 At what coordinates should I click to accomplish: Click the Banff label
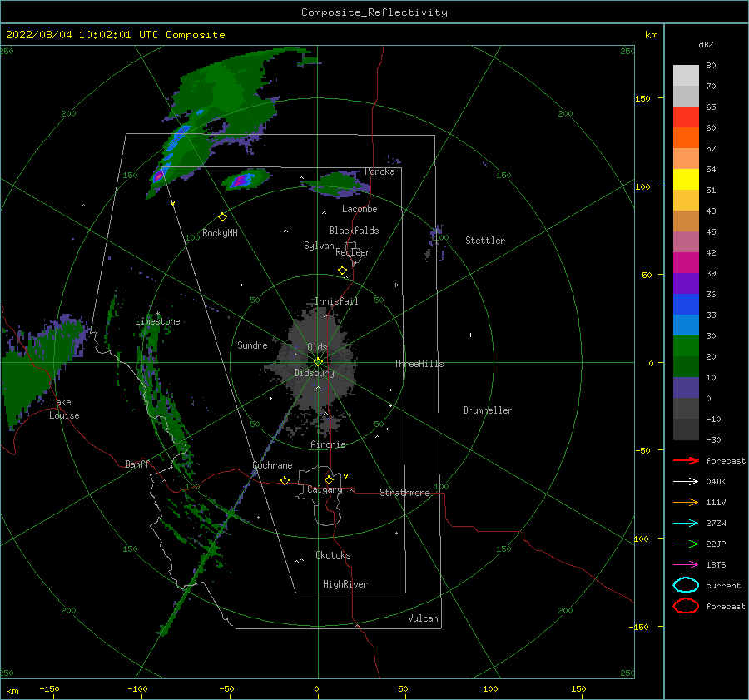tap(137, 464)
